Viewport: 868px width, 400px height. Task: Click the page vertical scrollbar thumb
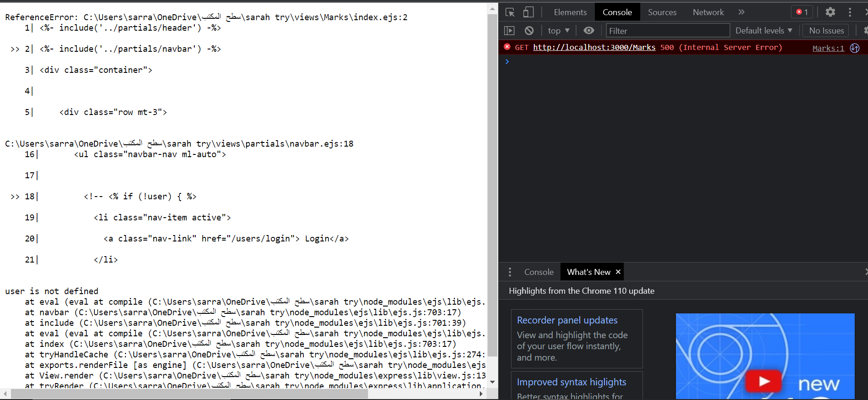pyautogui.click(x=492, y=185)
